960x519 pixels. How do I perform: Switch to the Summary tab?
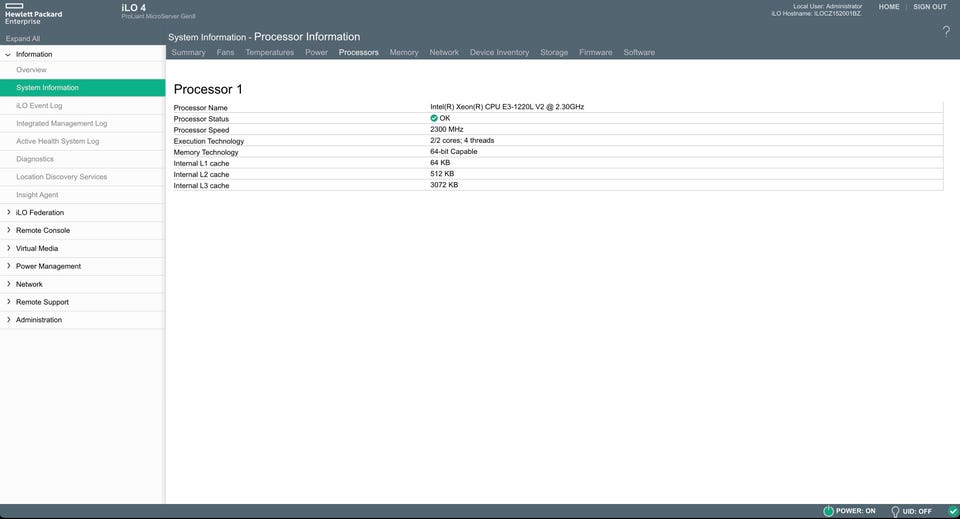[189, 53]
